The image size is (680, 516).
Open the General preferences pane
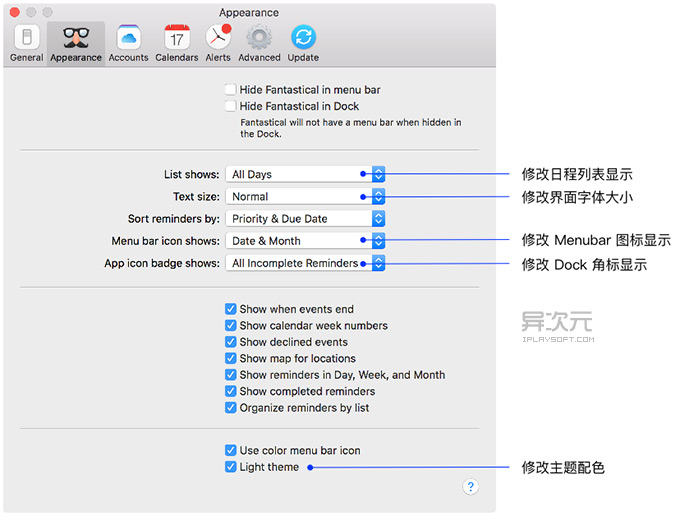26,42
